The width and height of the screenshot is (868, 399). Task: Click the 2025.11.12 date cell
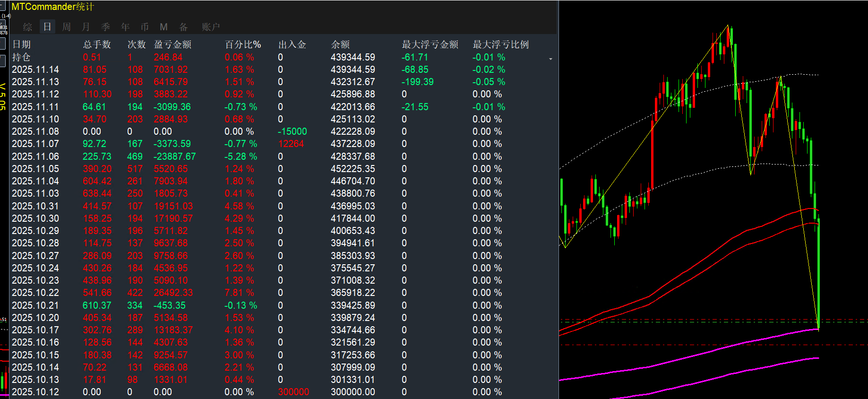(x=35, y=94)
